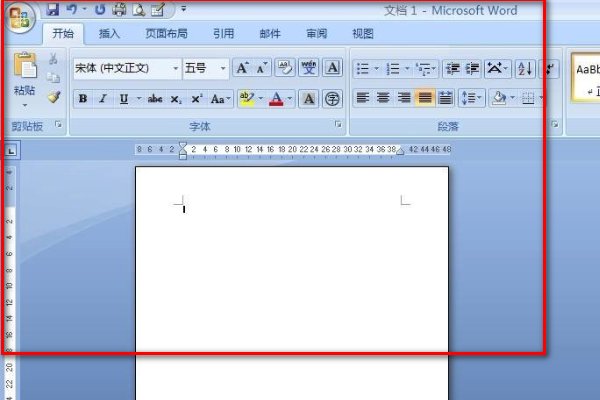Apply character border
Viewport: 600px width, 400px height.
coord(333,68)
